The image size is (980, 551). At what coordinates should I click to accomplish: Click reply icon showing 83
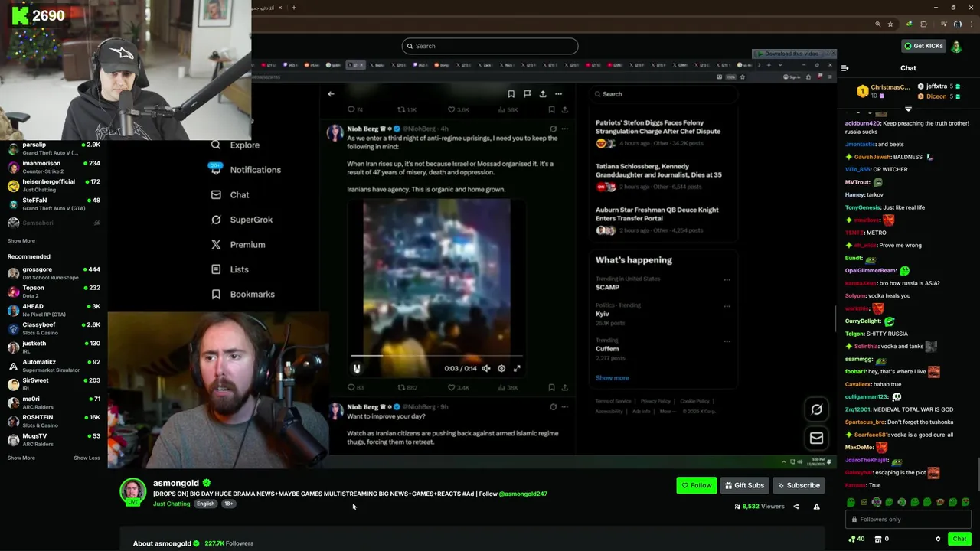click(357, 387)
